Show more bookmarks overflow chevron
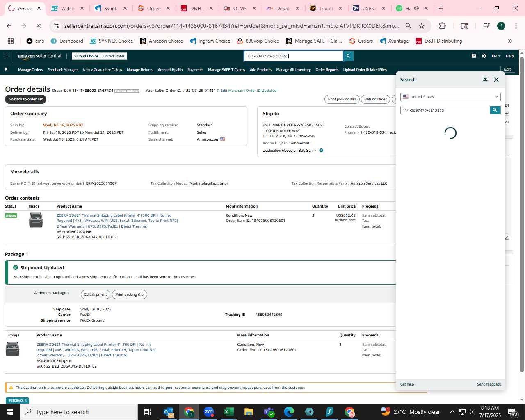This screenshot has height=420, width=525. 510,41
